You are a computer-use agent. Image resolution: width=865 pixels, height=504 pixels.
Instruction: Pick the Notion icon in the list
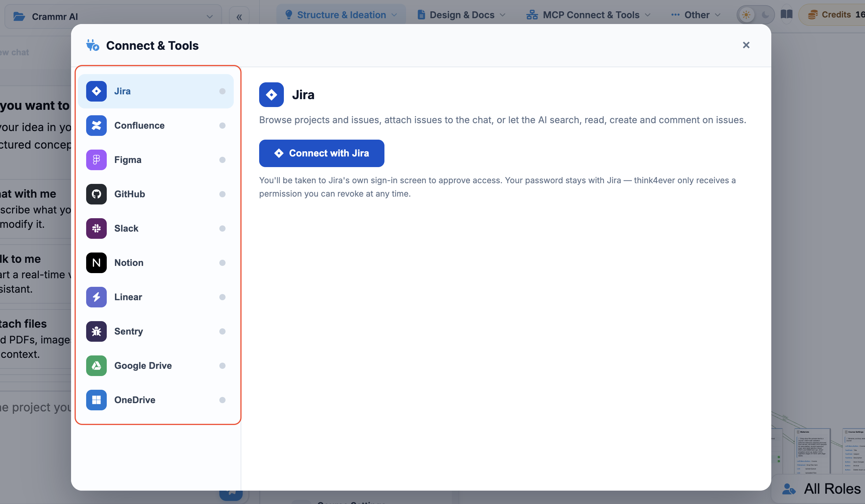96,263
